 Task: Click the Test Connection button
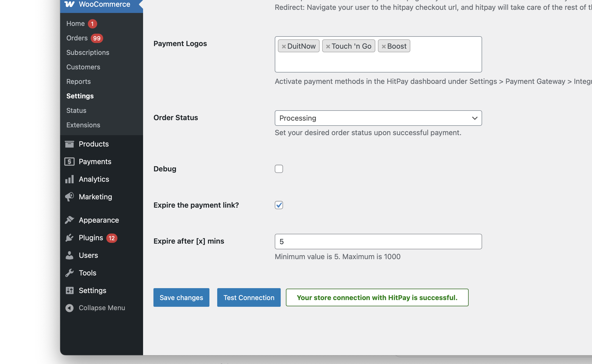tap(249, 297)
